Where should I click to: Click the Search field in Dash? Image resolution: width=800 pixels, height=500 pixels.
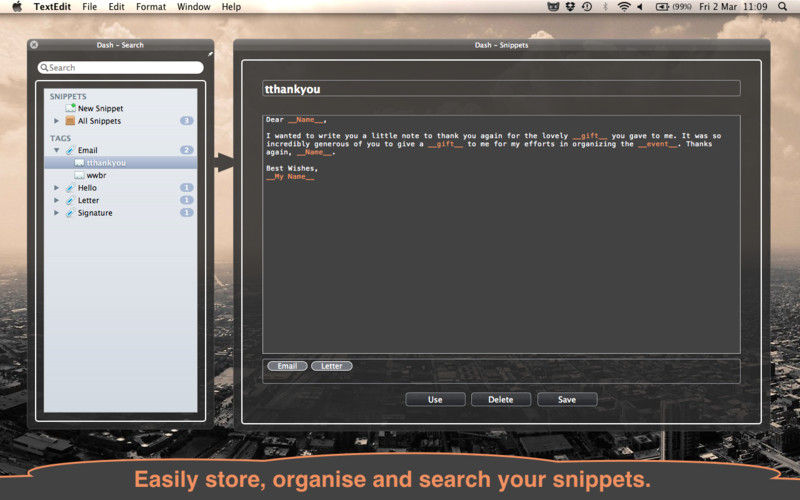(x=120, y=67)
